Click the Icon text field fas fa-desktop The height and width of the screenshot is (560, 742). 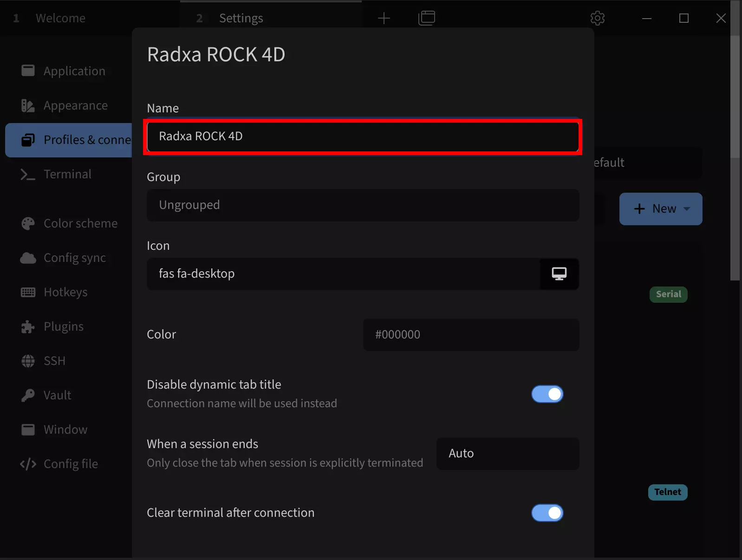point(344,273)
